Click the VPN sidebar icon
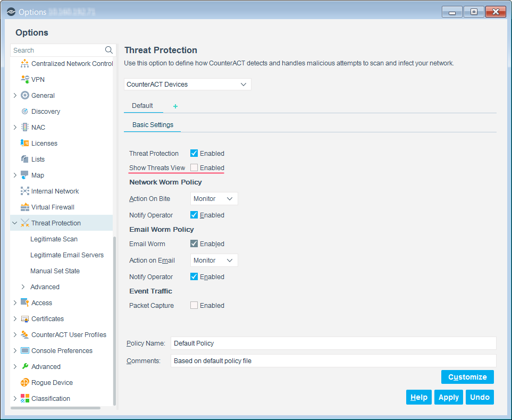Viewport: 512px width, 420px height. coord(25,79)
